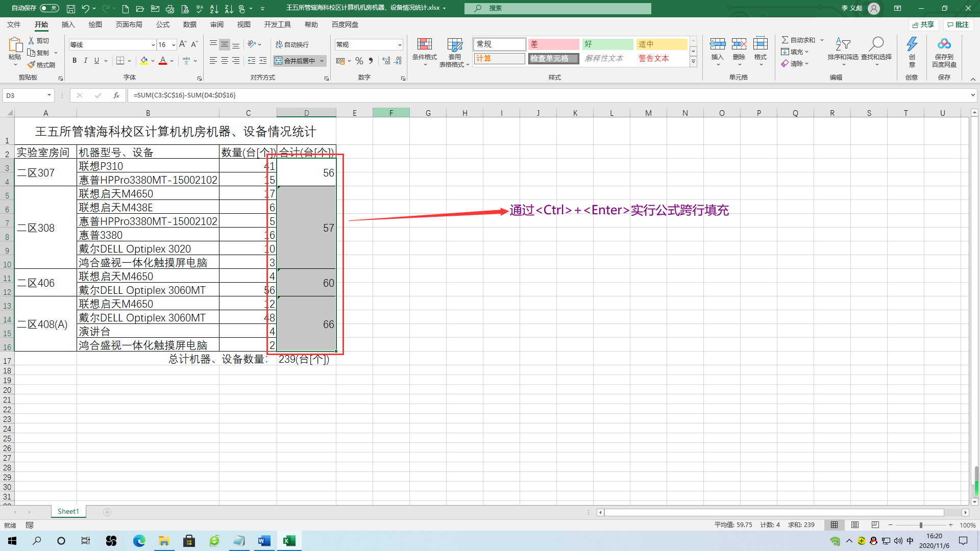
Task: Apply the 警告文本 cell style
Action: tap(661, 59)
